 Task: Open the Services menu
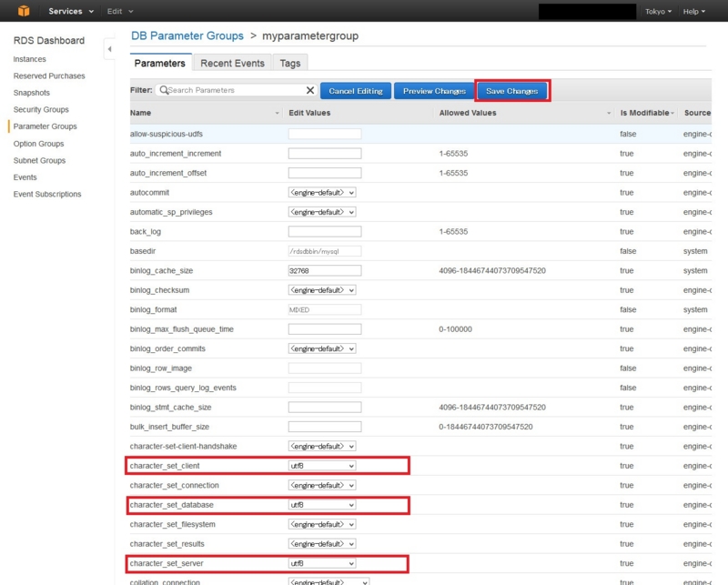pos(71,11)
